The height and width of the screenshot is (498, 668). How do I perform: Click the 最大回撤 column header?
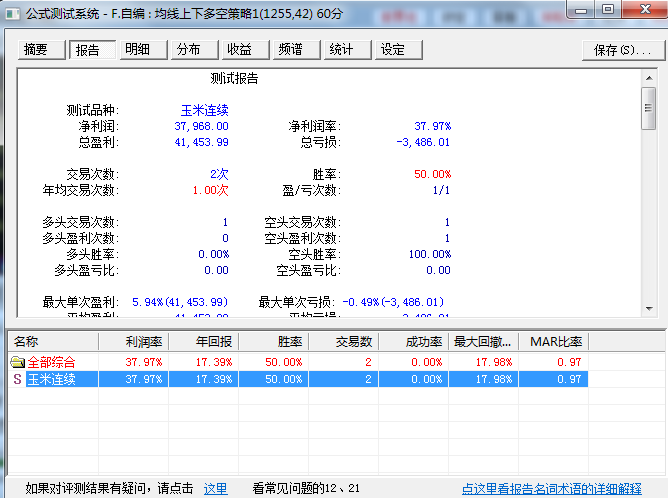pos(485,342)
